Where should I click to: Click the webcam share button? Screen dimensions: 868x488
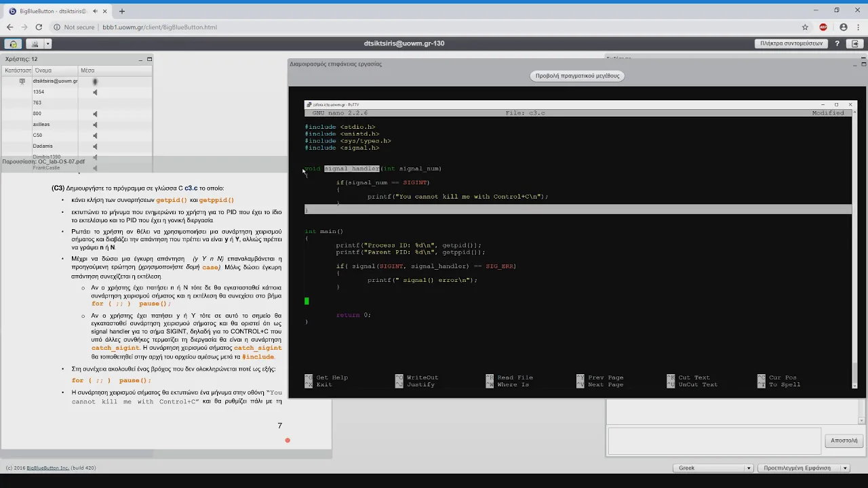coord(35,43)
